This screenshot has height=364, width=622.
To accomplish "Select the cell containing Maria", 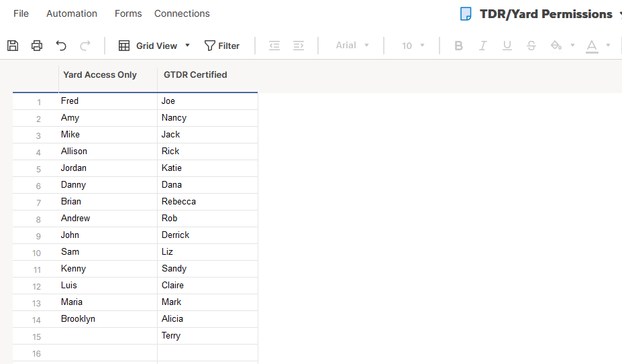I will click(x=108, y=302).
